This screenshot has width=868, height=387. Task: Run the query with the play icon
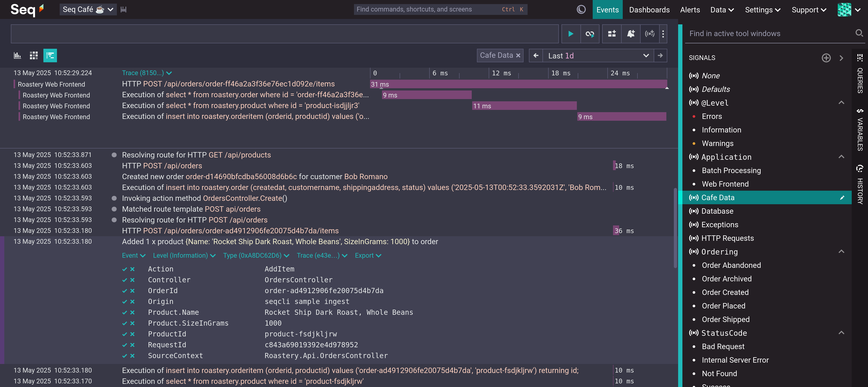[571, 34]
